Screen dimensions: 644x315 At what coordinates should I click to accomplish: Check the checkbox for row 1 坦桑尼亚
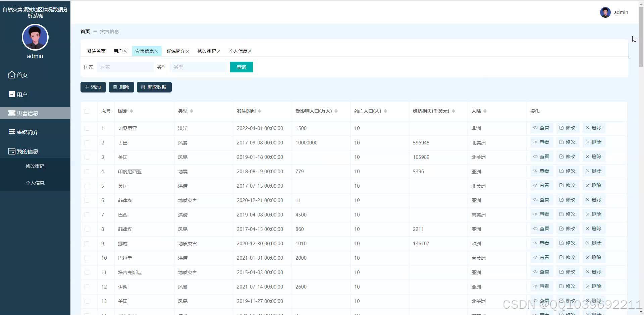pos(87,128)
